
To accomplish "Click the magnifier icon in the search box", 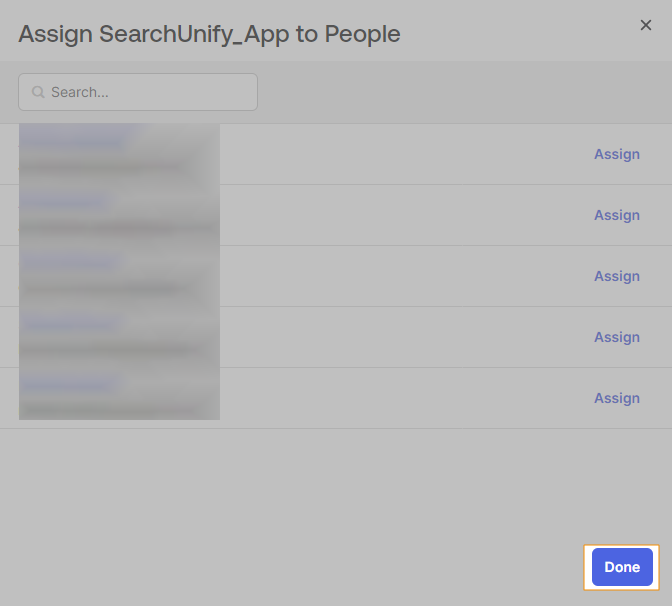I will tap(39, 92).
